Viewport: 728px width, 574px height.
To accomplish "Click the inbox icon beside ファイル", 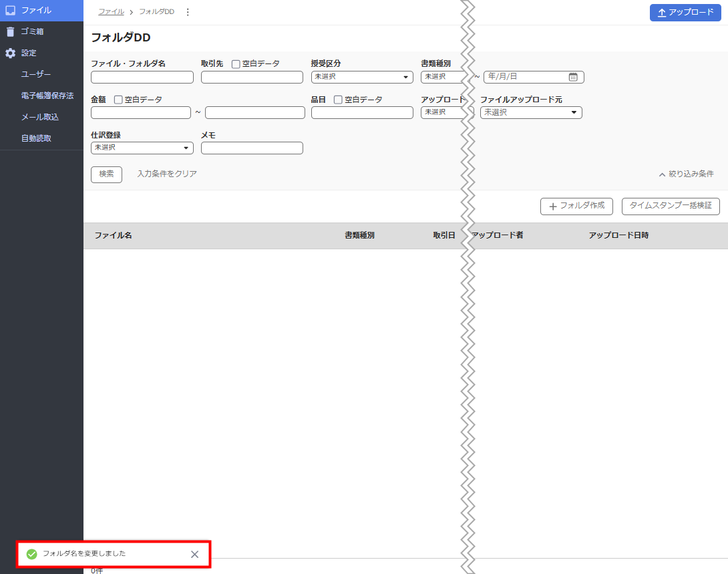I will click(10, 10).
